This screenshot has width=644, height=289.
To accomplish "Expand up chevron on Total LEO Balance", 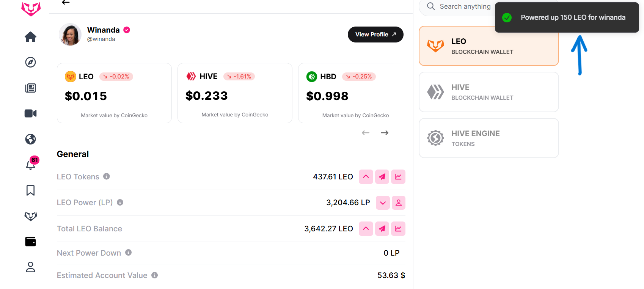I will click(366, 229).
